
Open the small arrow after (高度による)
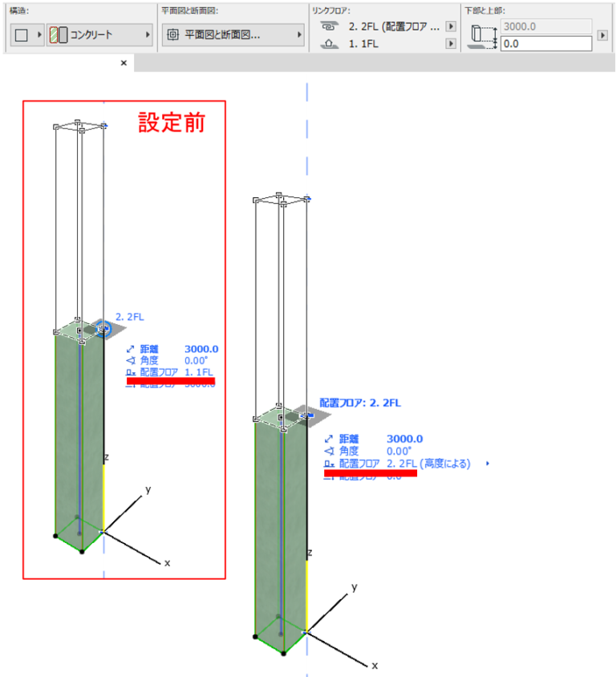pyautogui.click(x=488, y=464)
